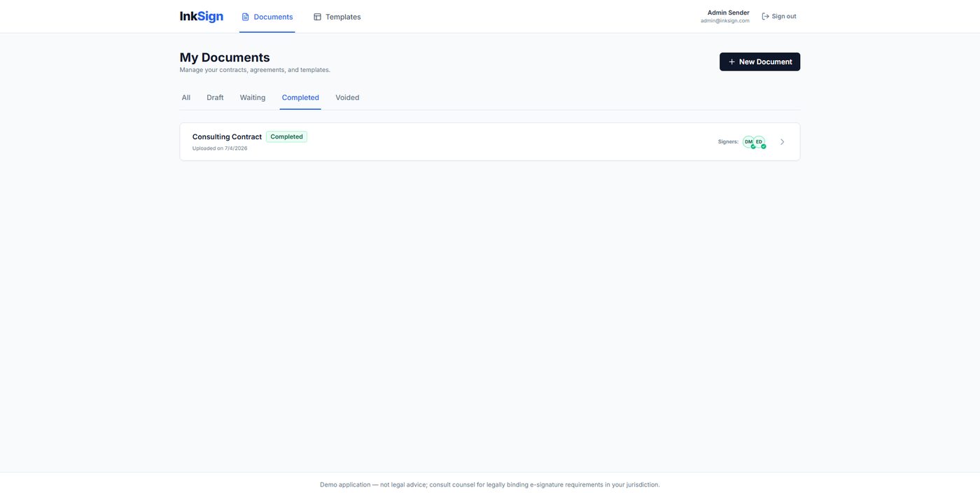Switch to the Waiting tab
The height and width of the screenshot is (497, 980).
click(x=253, y=98)
